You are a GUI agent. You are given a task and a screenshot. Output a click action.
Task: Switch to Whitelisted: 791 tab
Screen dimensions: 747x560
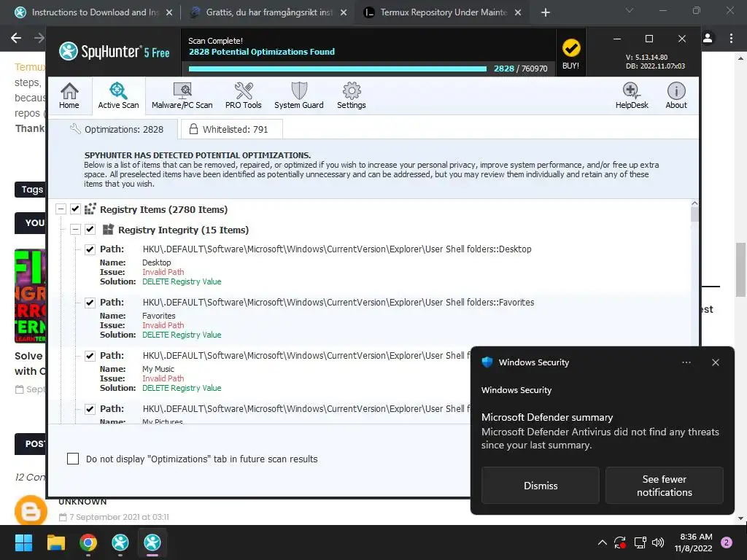point(231,130)
